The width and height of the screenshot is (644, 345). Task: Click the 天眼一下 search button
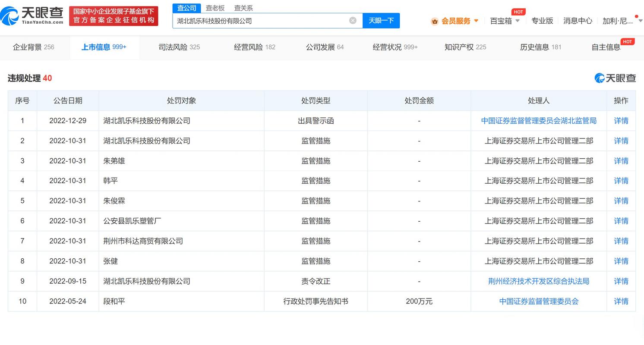pyautogui.click(x=381, y=20)
